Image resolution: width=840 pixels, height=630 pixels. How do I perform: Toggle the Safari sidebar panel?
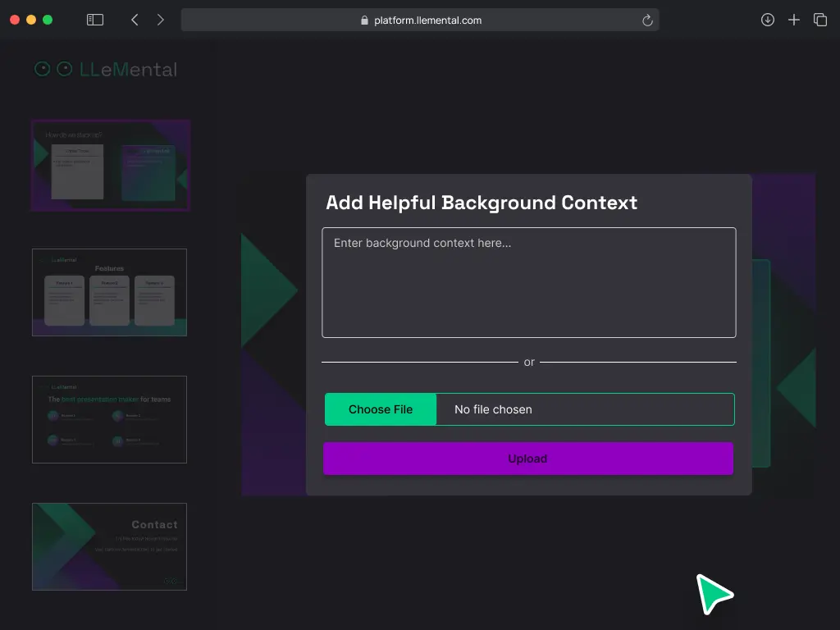[94, 20]
